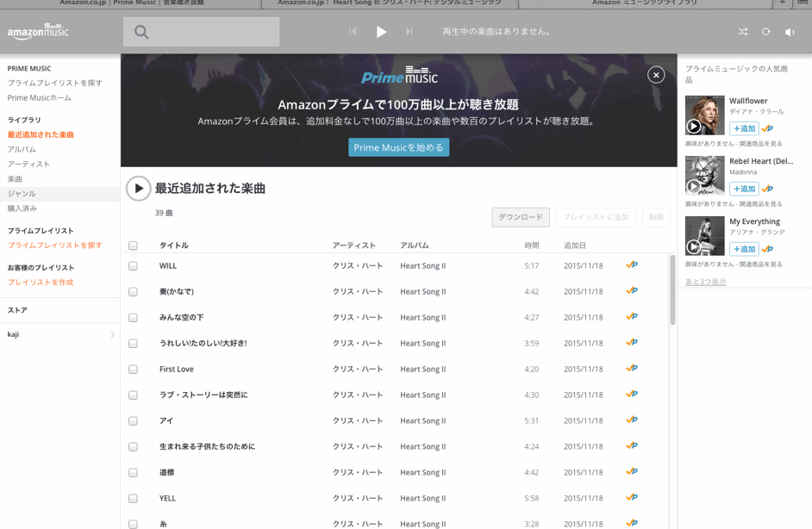The height and width of the screenshot is (529, 812).
Task: Add Rebel Heart with the +追加 button
Action: click(x=744, y=189)
